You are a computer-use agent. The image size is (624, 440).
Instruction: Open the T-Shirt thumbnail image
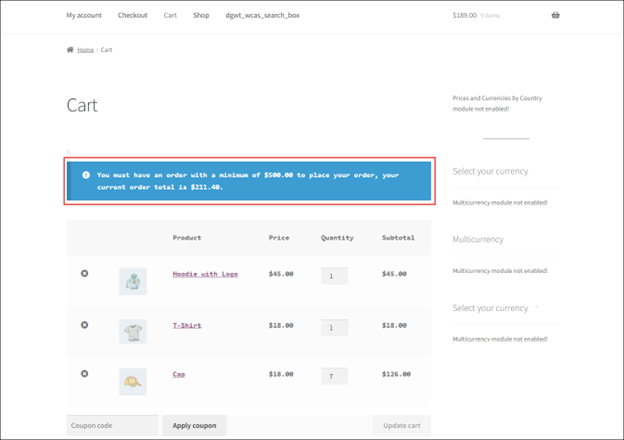[133, 331]
